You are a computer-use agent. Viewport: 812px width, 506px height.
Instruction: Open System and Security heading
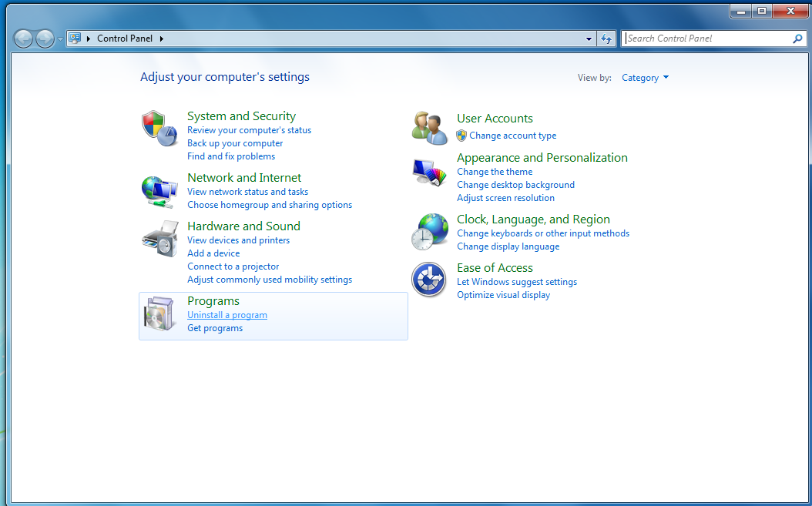point(241,116)
